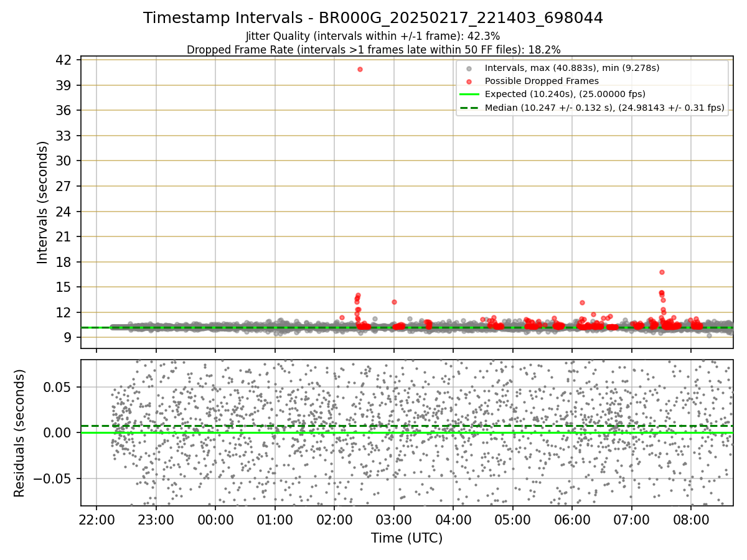Viewport: 747px width, 560px height.
Task: Click the x-axis tick label '01:00'
Action: [x=275, y=519]
